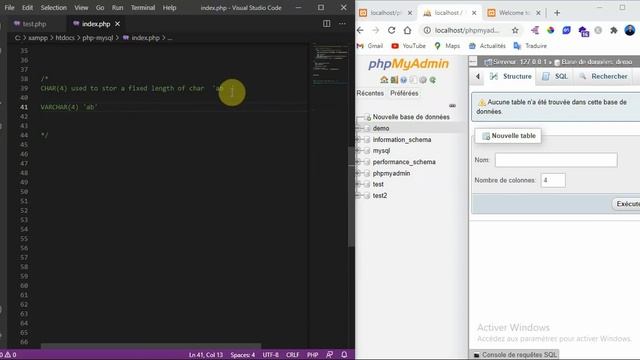Open Chrome home page button
Screen dimensions: 640x360
tap(407, 30)
